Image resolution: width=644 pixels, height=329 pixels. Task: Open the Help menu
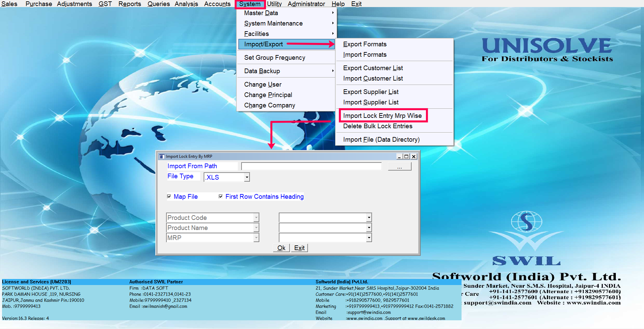[x=338, y=4]
